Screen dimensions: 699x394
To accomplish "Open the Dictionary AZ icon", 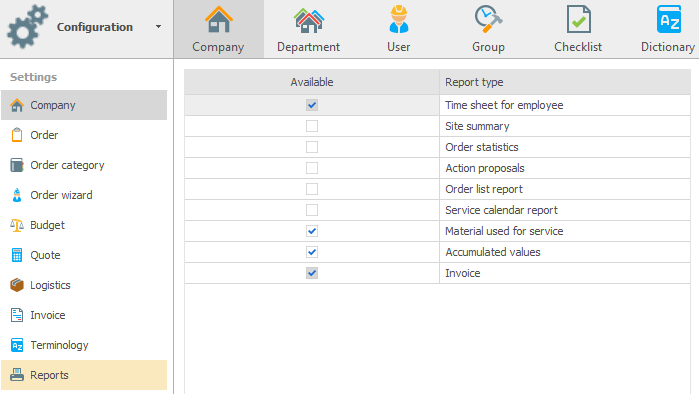I will (x=669, y=19).
